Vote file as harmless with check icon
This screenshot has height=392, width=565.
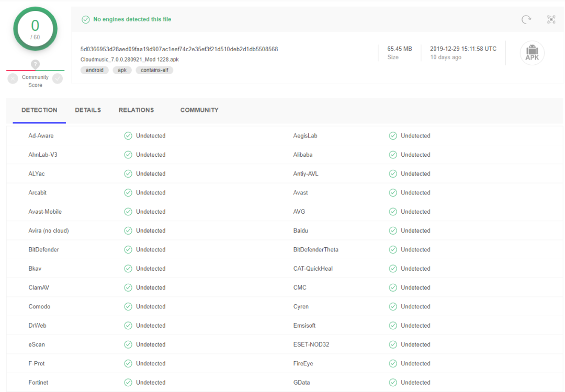tap(58, 78)
